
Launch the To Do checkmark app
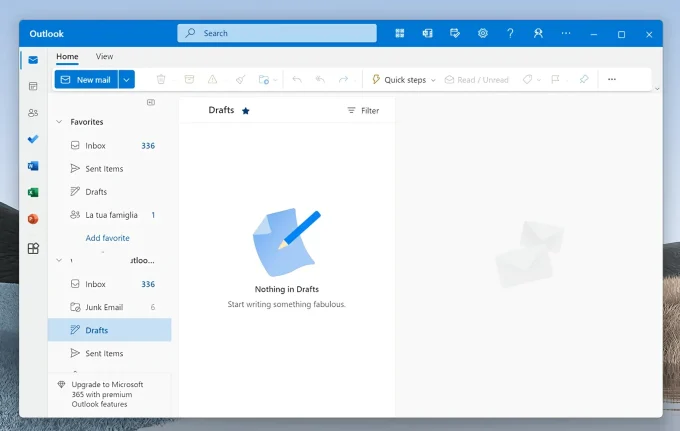33,139
